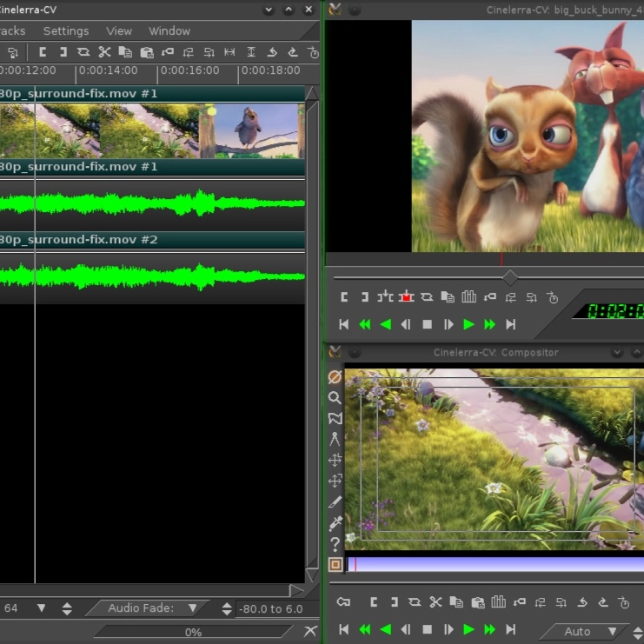Click the Cut scissors icon in main toolbar
Viewport: 644px width, 644px height.
point(104,52)
